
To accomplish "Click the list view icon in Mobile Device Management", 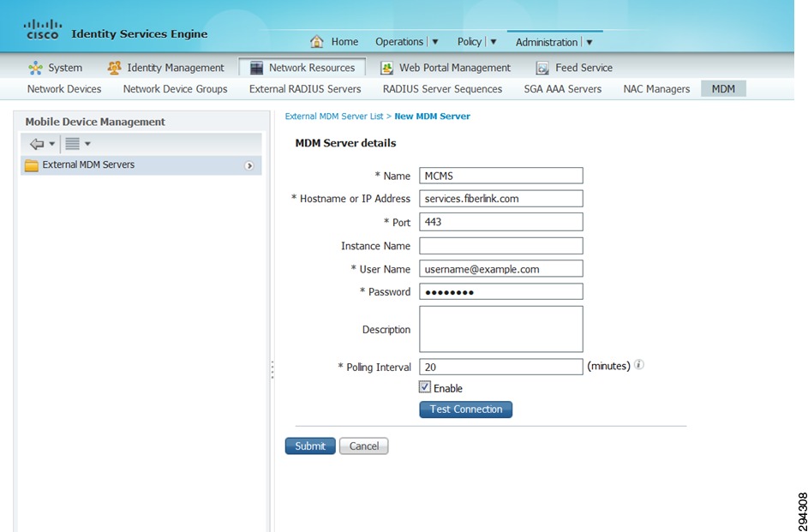I will (72, 144).
